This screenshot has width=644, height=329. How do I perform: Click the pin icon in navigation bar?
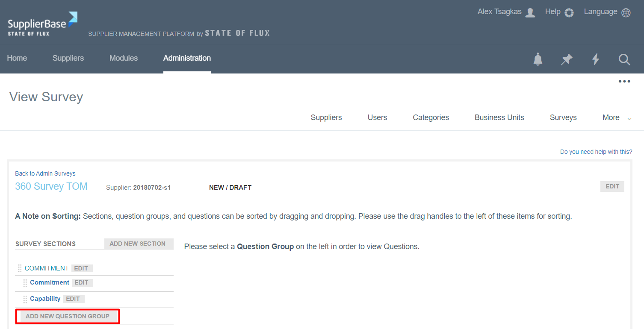point(567,59)
